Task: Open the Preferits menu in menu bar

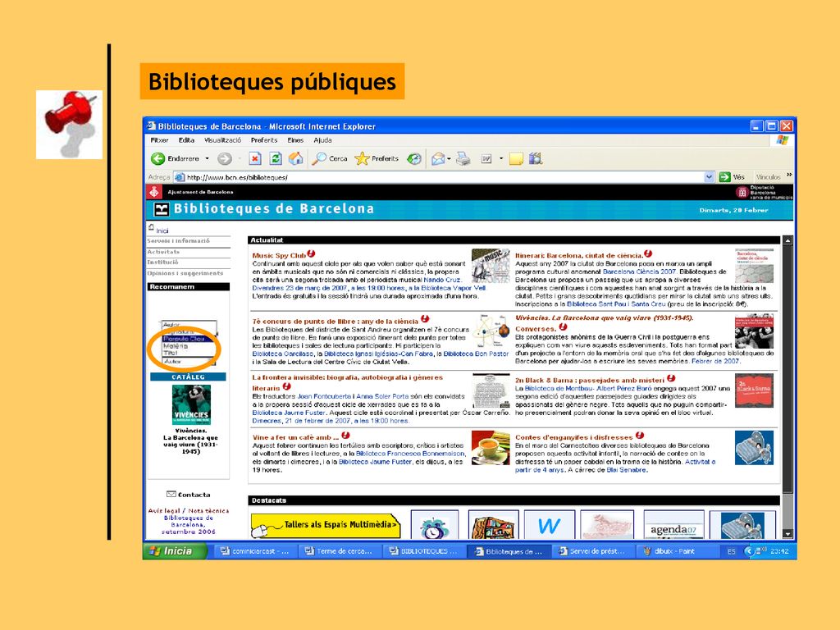Action: coord(264,140)
